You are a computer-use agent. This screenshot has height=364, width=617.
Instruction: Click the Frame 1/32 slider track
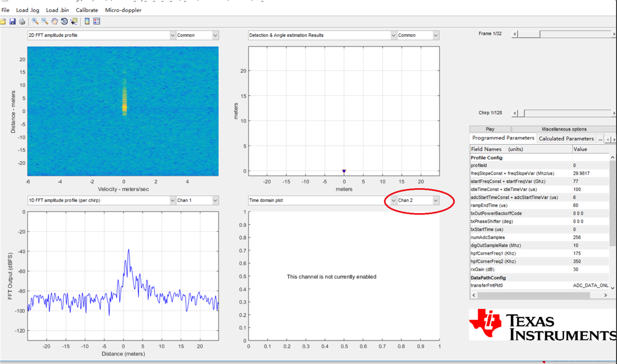click(564, 34)
